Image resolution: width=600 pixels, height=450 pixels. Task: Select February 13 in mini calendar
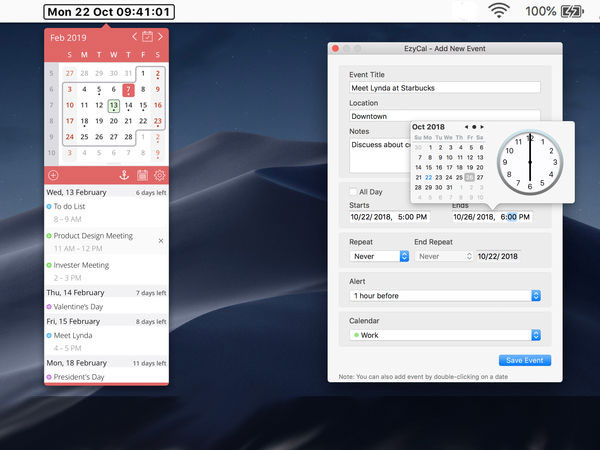coord(114,106)
